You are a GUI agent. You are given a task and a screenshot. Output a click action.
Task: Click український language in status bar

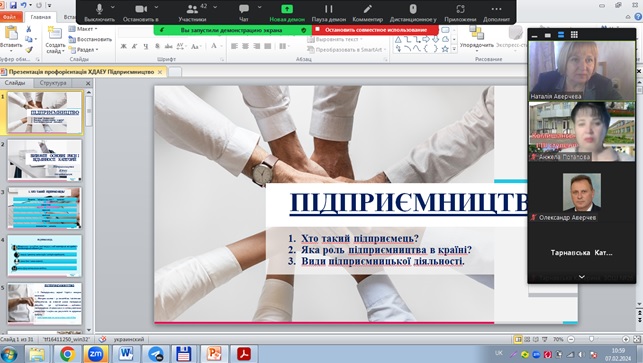(x=129, y=340)
